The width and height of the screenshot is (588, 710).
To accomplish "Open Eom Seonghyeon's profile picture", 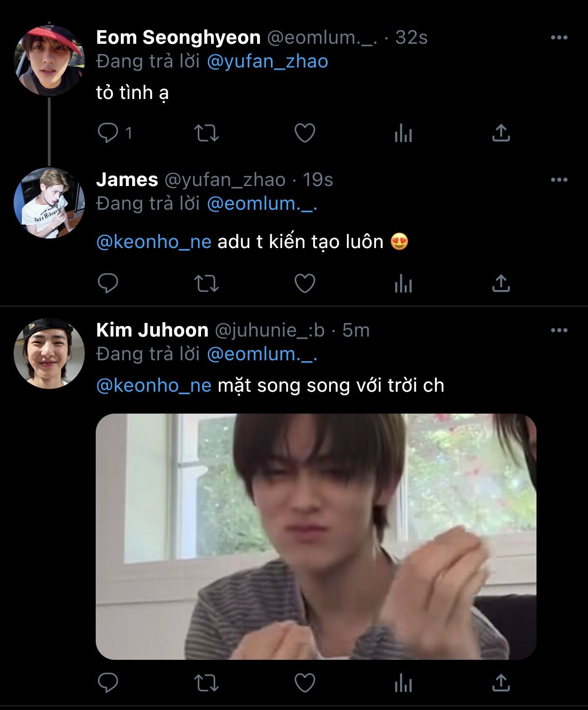I will click(49, 61).
